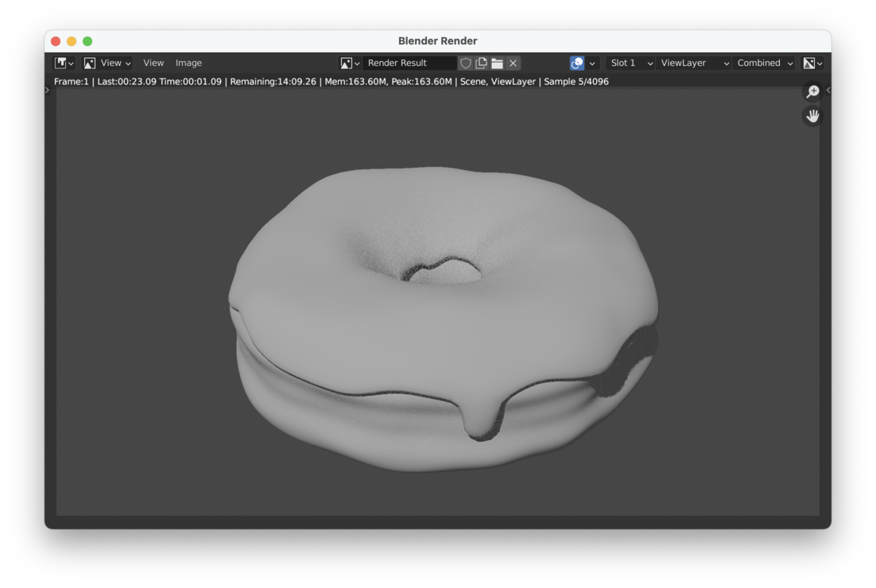Expand the right region with the small arrow

click(828, 90)
